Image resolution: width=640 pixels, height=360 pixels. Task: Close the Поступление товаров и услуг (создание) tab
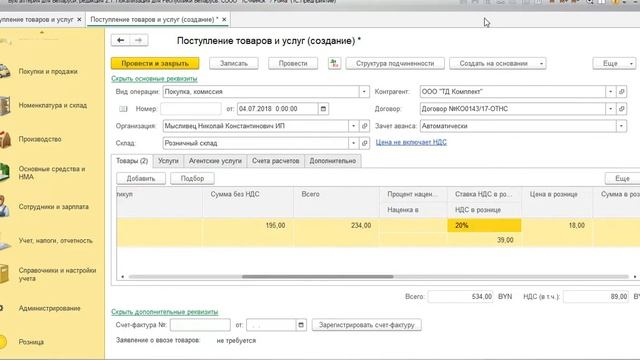point(224,19)
